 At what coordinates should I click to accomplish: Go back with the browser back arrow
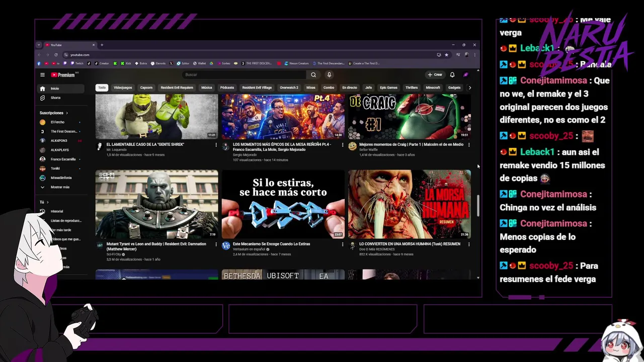[39, 55]
